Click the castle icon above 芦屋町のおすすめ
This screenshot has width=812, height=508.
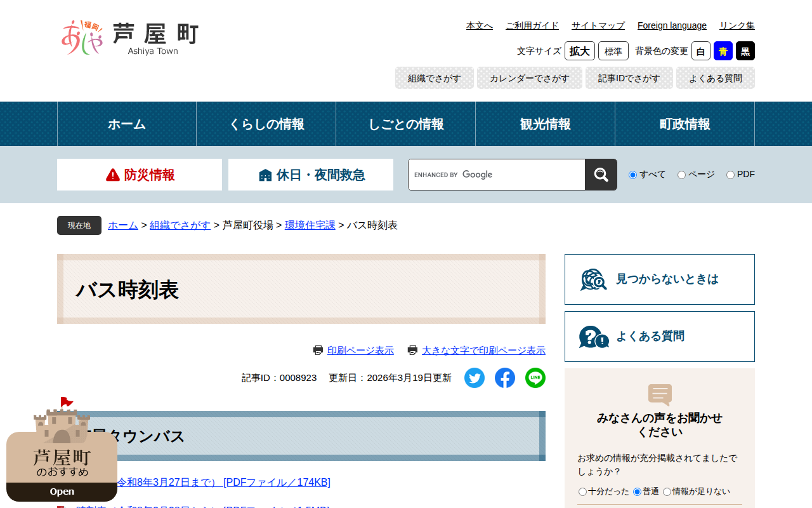point(62,420)
